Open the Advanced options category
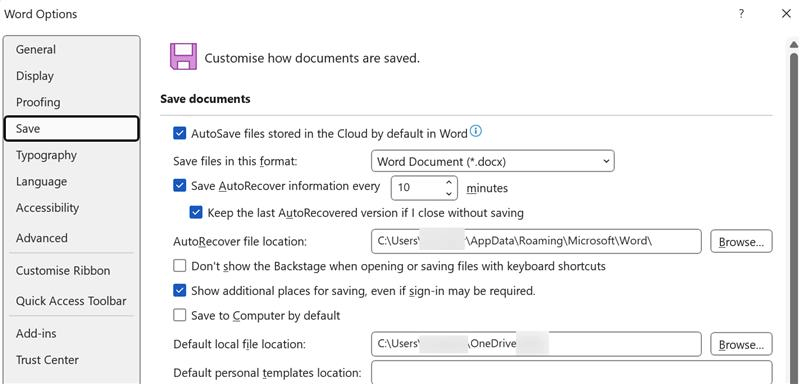 point(71,238)
